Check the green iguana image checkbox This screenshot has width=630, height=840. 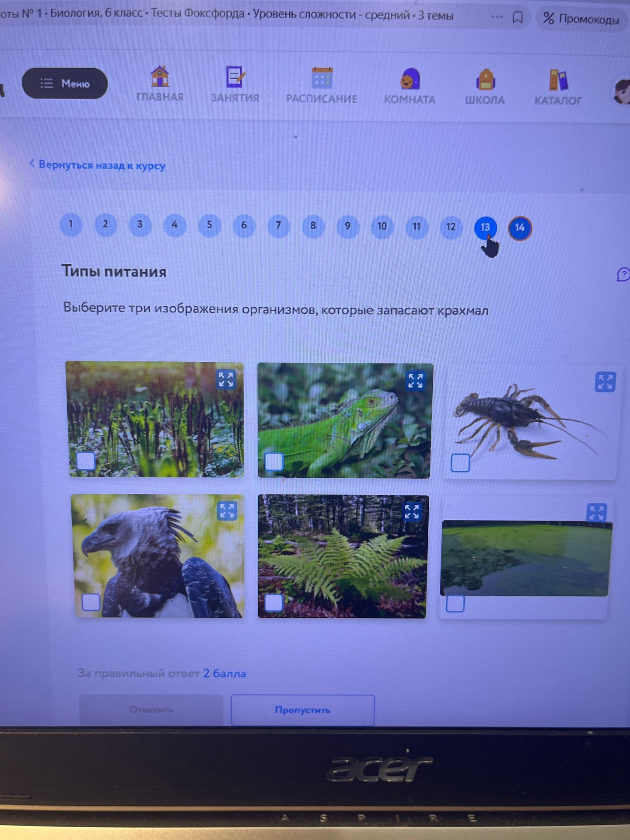(x=274, y=462)
